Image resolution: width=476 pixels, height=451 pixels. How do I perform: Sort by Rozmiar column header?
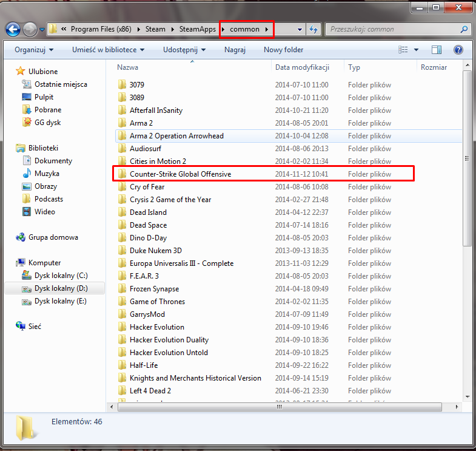(434, 67)
